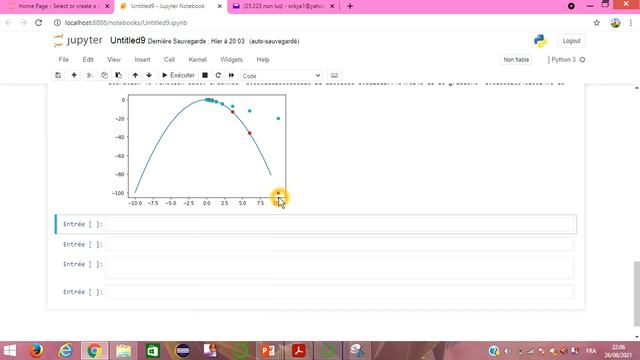Move selected cell up with the arrow icon
Screen dimensions: 640x360
pos(135,76)
